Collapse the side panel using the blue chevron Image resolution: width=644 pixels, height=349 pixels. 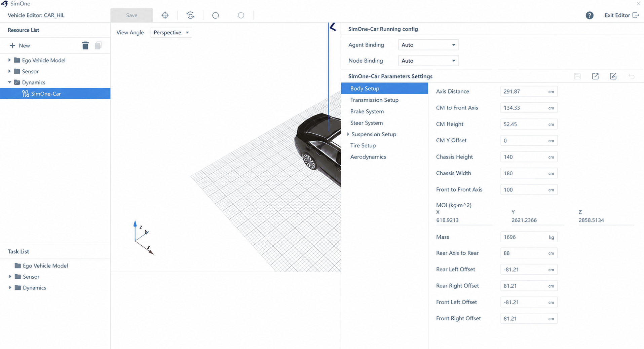(x=333, y=27)
